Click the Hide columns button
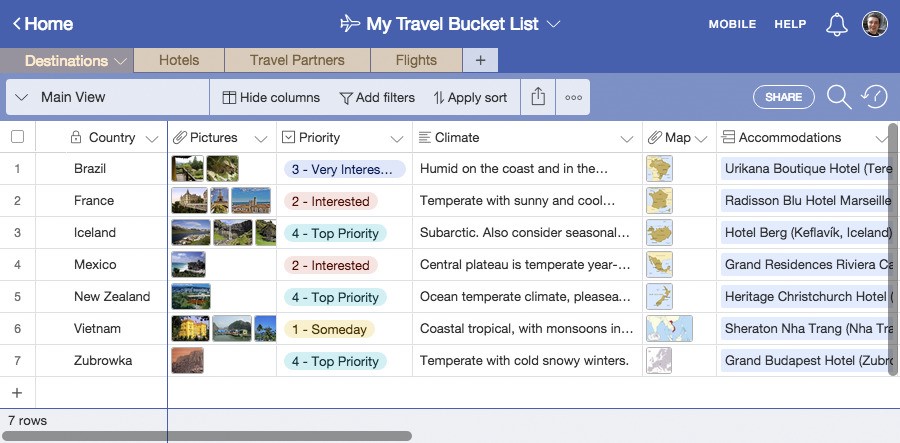Image resolution: width=900 pixels, height=443 pixels. pos(271,98)
